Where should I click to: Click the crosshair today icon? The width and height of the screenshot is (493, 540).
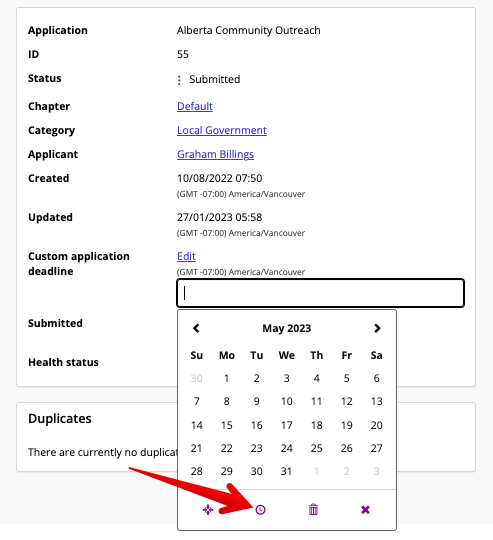208,509
